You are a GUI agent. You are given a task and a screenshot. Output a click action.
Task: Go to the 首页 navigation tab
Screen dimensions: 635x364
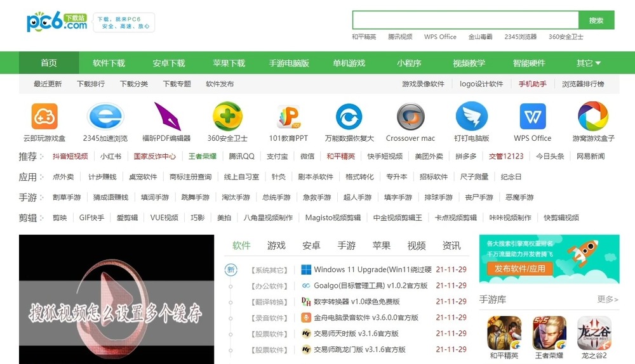point(49,63)
